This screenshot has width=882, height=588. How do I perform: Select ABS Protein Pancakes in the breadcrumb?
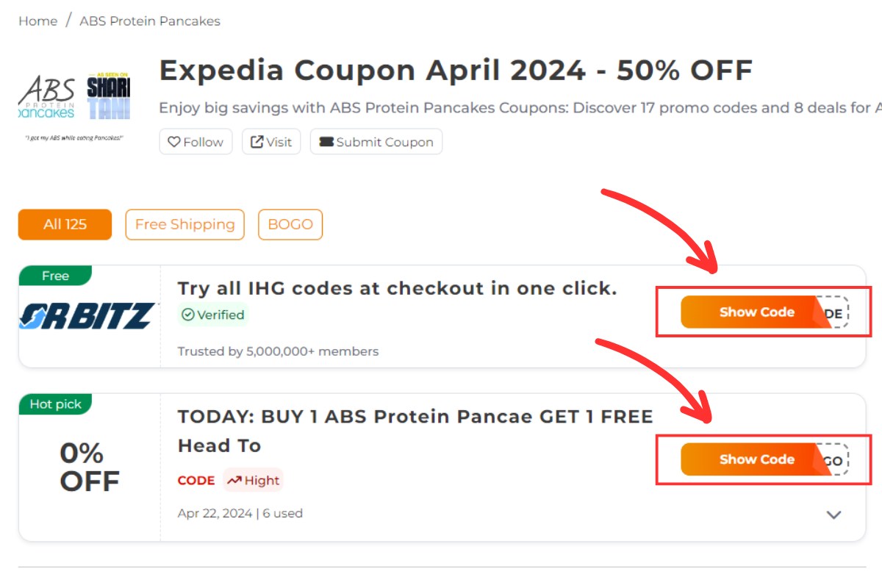(x=149, y=21)
